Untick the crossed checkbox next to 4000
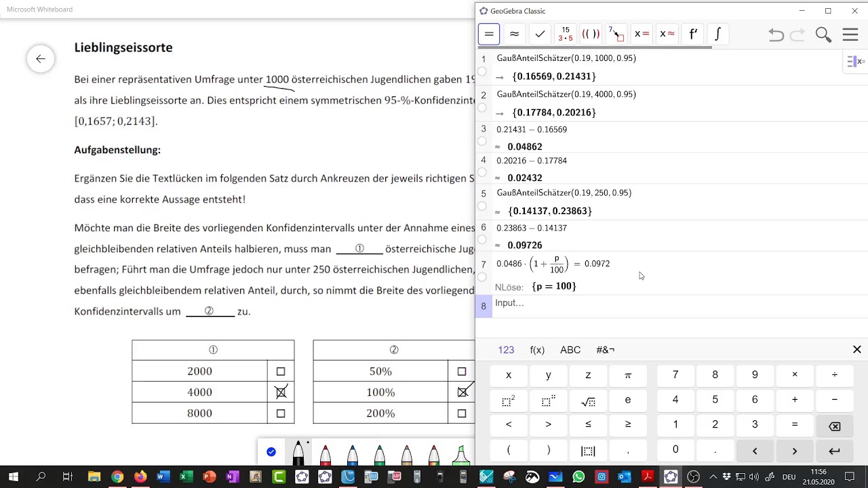 [x=281, y=392]
